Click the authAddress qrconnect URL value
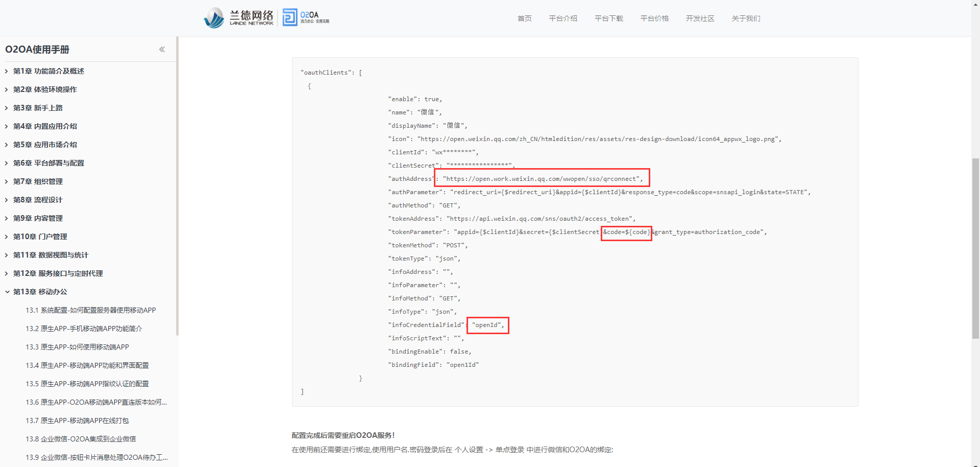This screenshot has width=980, height=467. coord(543,179)
